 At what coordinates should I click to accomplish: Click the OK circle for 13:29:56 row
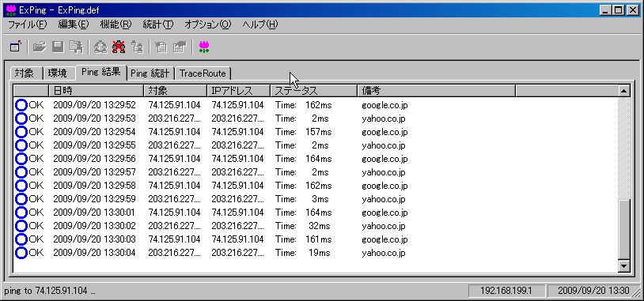click(x=21, y=159)
